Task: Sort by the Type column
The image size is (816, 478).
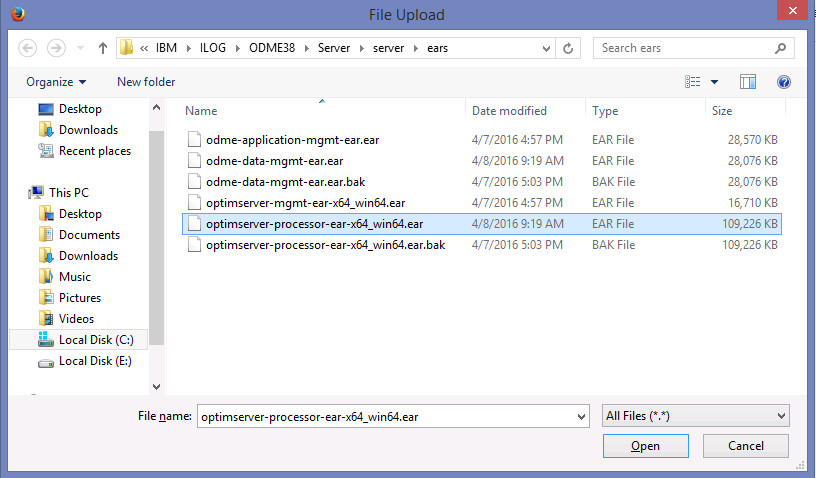Action: (x=605, y=111)
